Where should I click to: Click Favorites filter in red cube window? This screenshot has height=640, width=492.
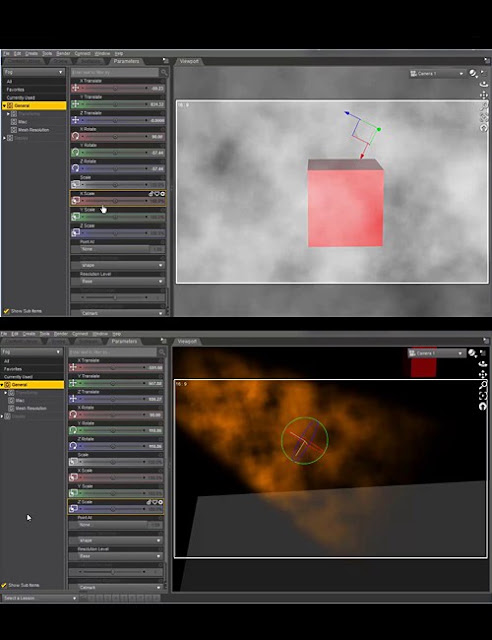coord(16,89)
